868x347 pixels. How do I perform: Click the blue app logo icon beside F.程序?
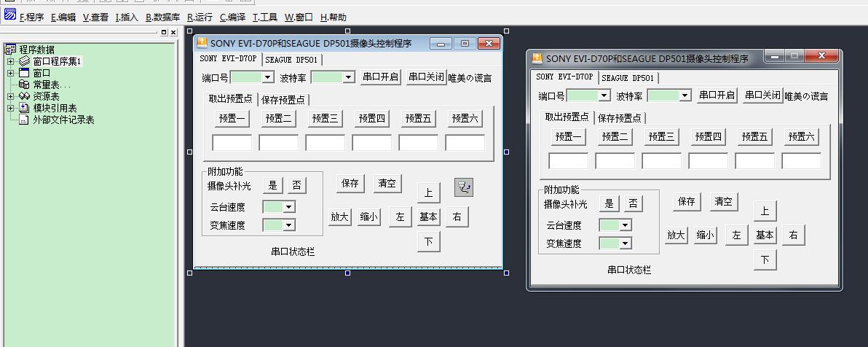click(x=10, y=15)
